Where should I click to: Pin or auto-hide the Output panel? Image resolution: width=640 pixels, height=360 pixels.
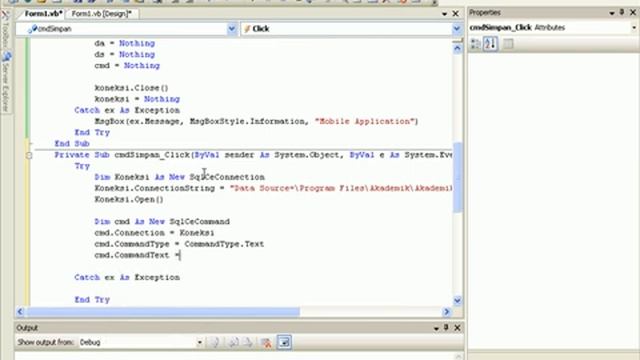(x=446, y=327)
